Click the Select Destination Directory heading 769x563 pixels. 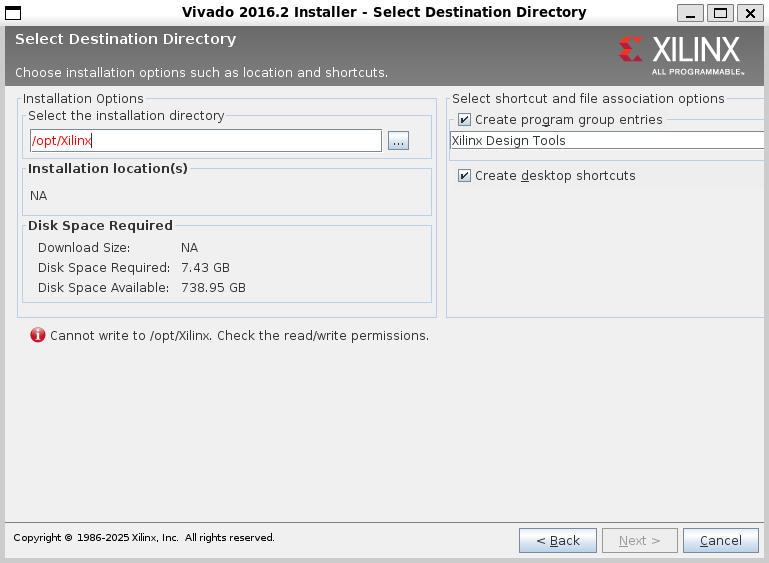(x=125, y=40)
